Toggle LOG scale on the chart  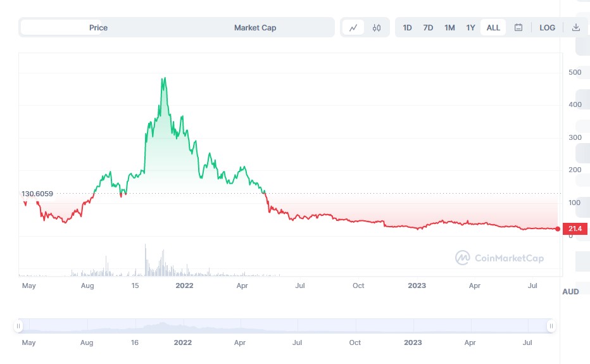coord(548,28)
